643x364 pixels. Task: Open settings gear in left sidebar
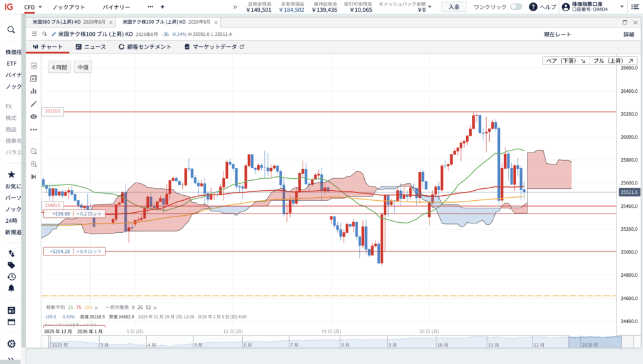(x=11, y=343)
